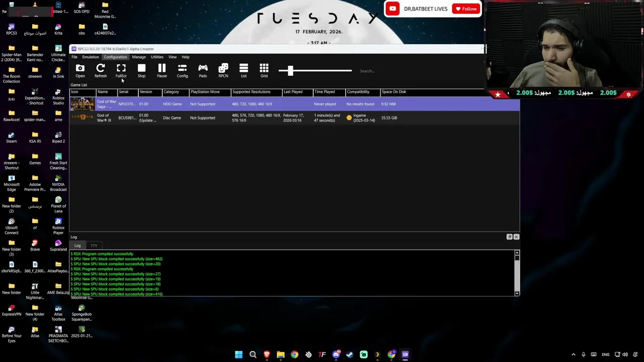Open the AME Beta.zip desktop file
644x362 pixels.
coord(58,289)
